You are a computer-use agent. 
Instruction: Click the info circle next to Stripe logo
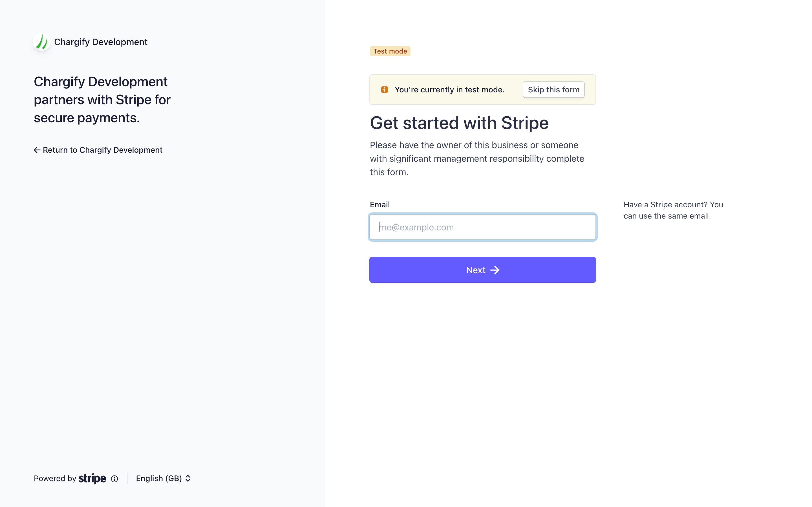114,479
